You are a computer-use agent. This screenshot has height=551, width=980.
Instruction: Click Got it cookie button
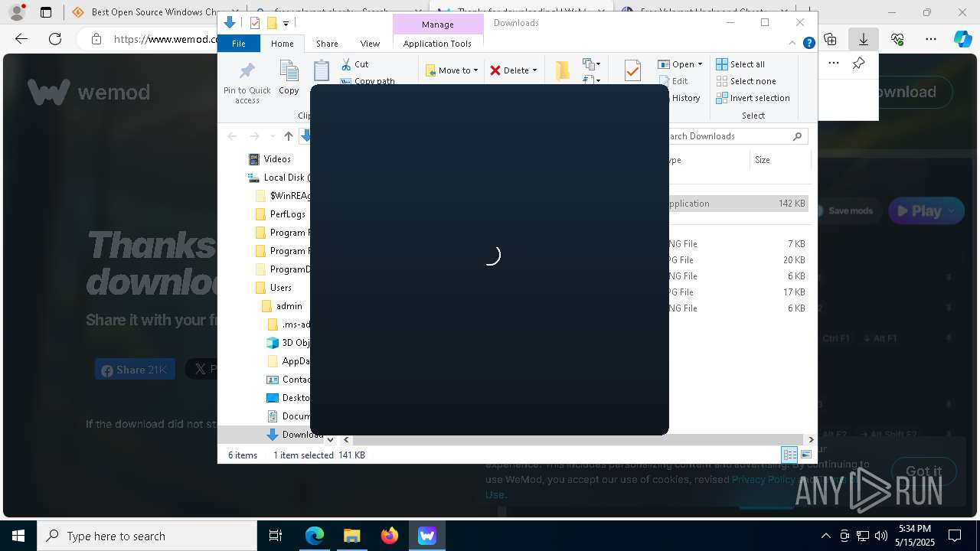tap(923, 471)
